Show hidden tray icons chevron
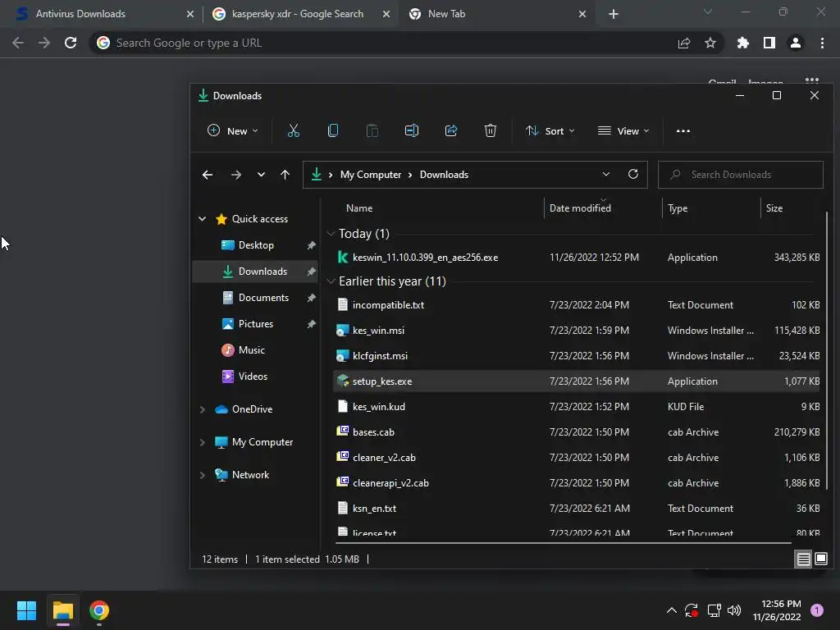 (671, 610)
